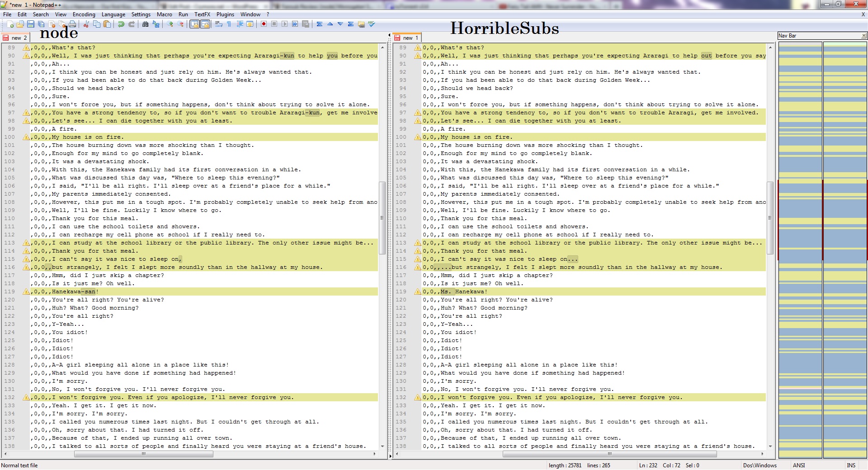Screen dimensions: 868x470
Task: Click the Redo arrow icon
Action: (132, 24)
